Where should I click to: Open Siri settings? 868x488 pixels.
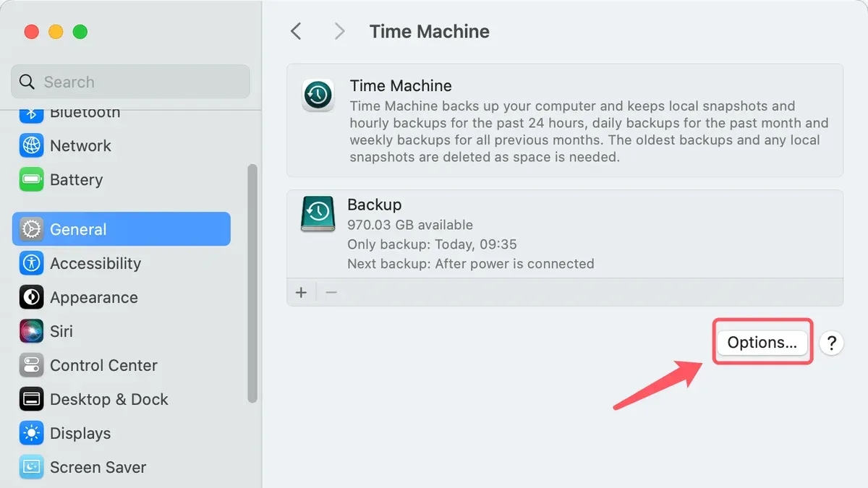pyautogui.click(x=122, y=331)
